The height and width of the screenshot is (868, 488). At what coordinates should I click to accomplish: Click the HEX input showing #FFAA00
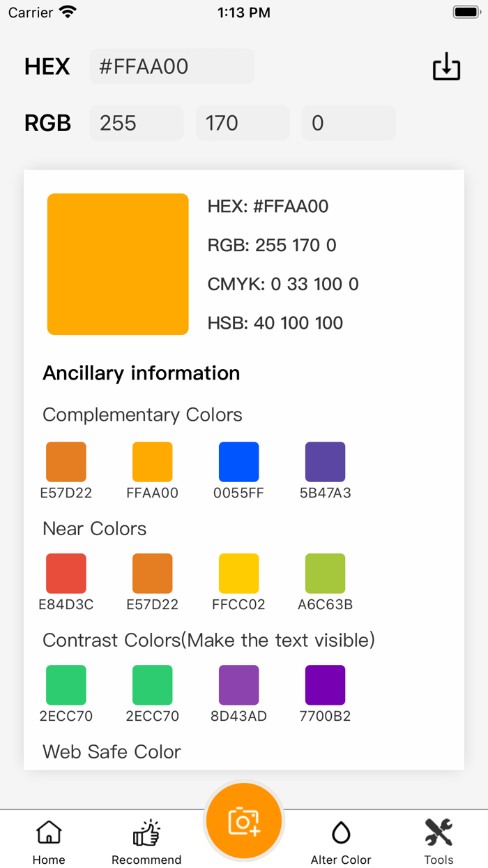tap(171, 66)
